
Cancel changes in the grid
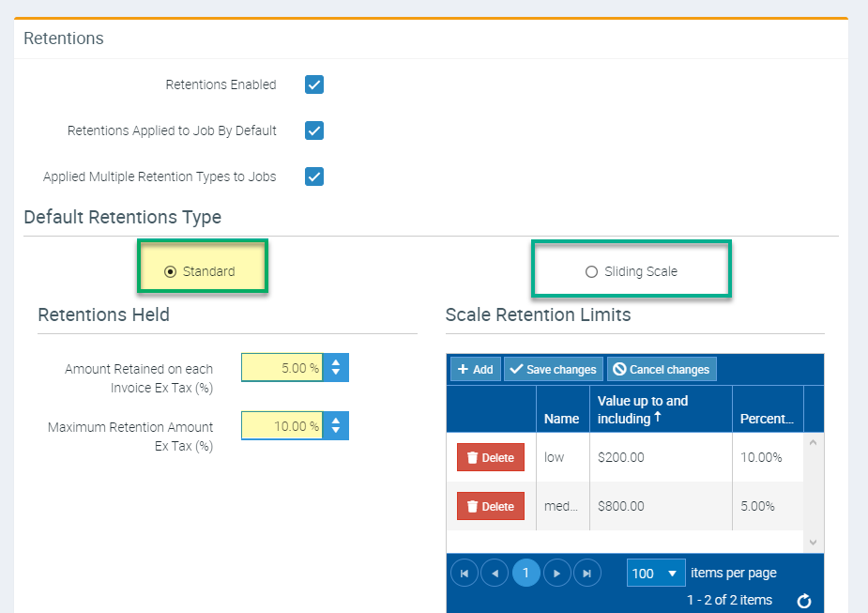(x=662, y=369)
